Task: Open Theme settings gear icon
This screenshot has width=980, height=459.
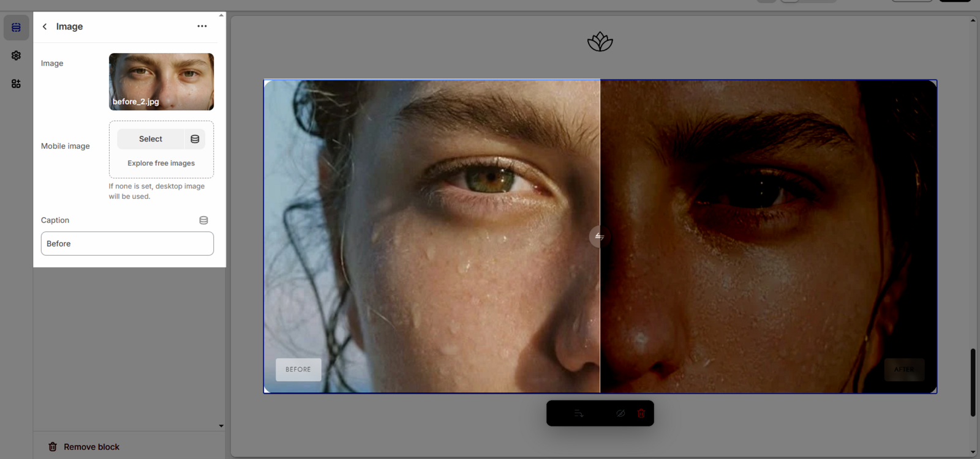Action: [x=16, y=56]
